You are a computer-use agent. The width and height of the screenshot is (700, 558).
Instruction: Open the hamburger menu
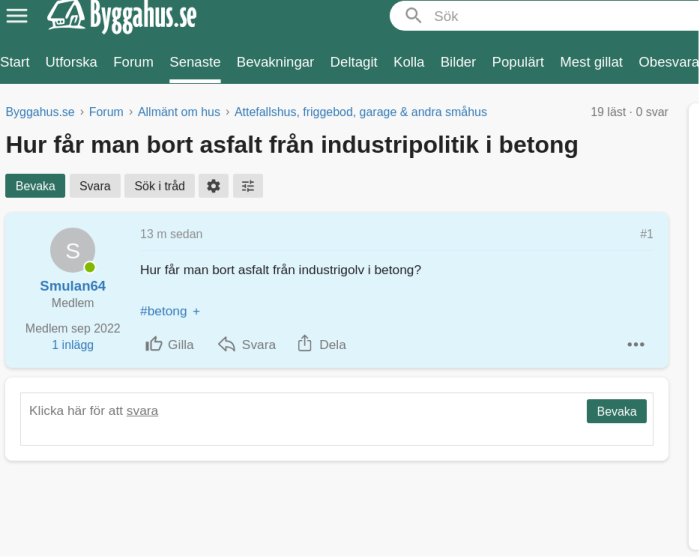point(17,16)
